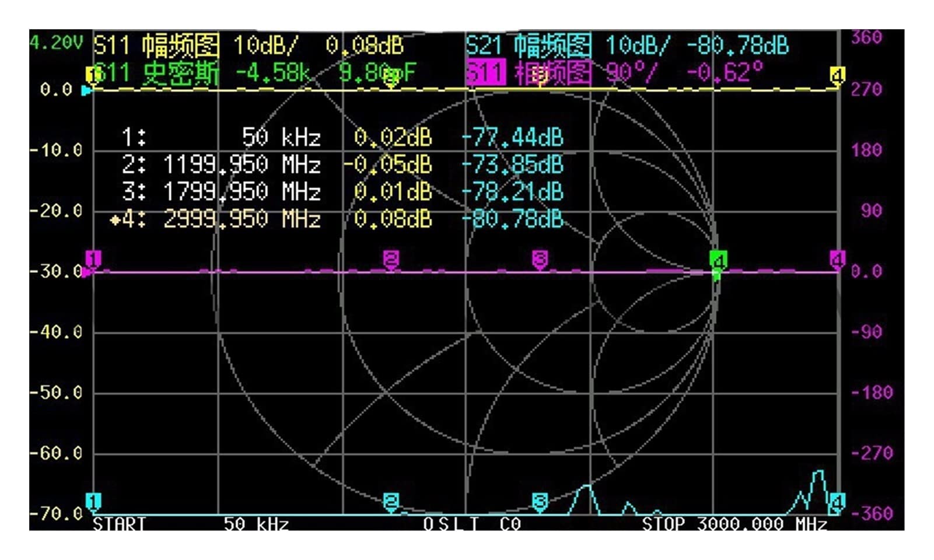Tap the 4.20V battery voltage reading
This screenshot has height=560, width=934.
[57, 42]
